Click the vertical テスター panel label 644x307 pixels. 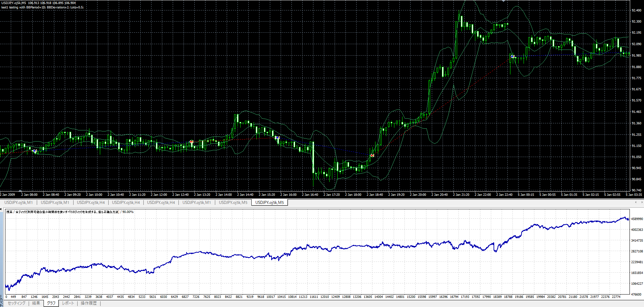pyautogui.click(x=1, y=301)
